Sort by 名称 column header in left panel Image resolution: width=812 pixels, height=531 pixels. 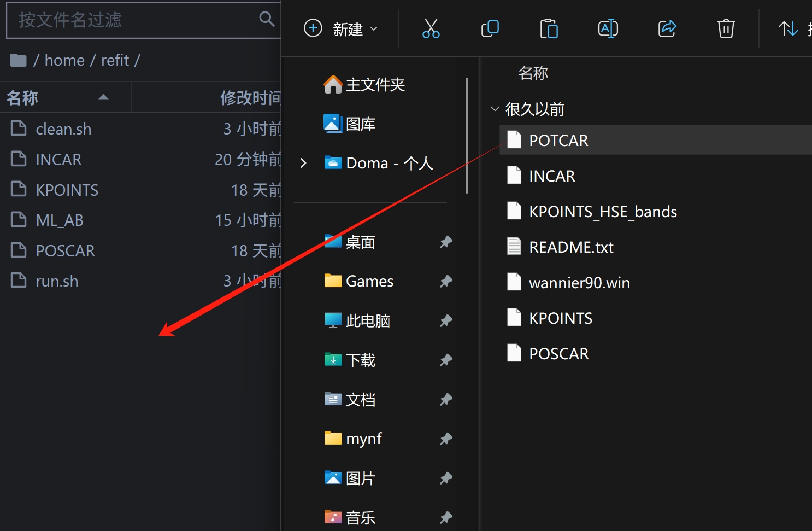(x=23, y=98)
